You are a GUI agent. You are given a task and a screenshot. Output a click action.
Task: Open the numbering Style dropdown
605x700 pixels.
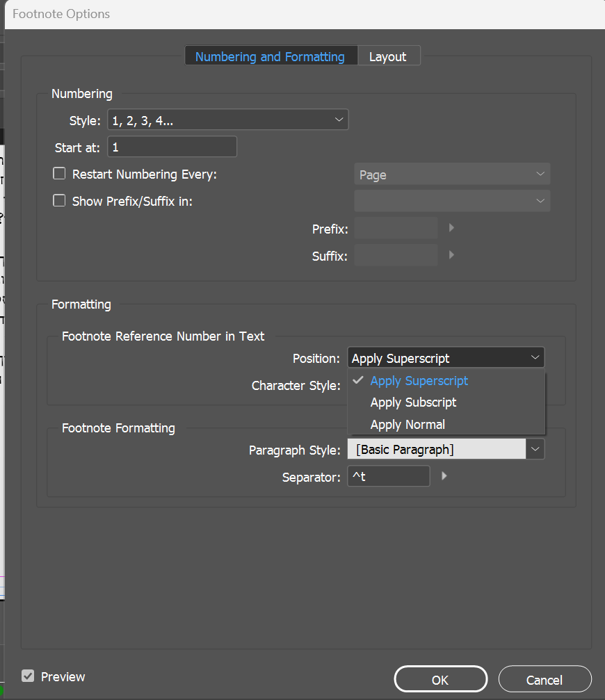[x=227, y=120]
